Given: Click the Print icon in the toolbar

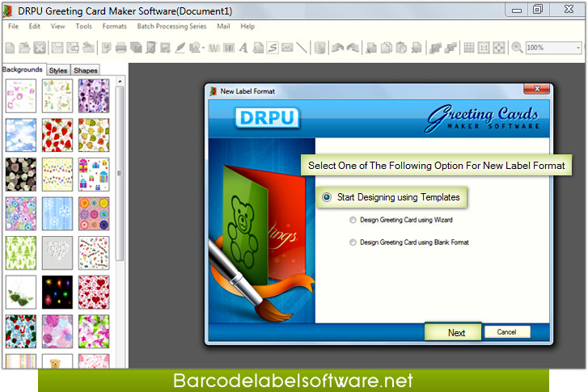Looking at the screenshot, I should click(x=121, y=48).
